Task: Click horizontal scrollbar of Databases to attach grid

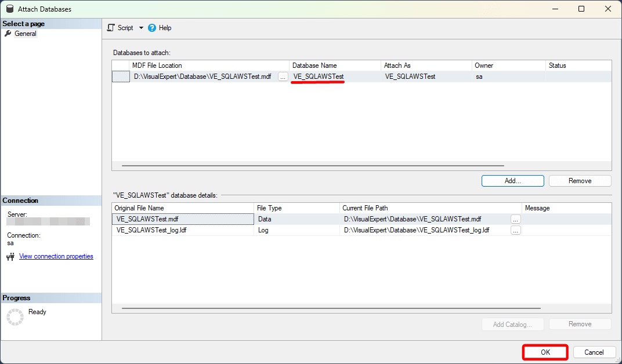Action: (x=313, y=166)
